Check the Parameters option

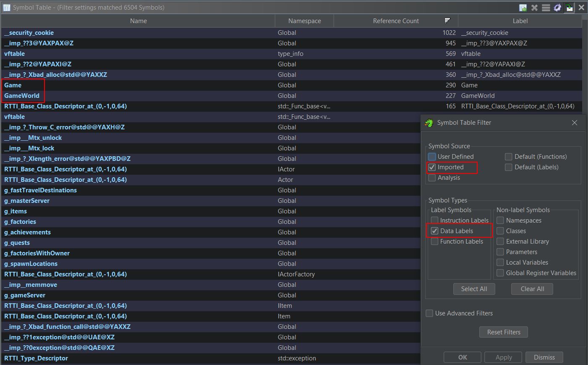point(500,252)
